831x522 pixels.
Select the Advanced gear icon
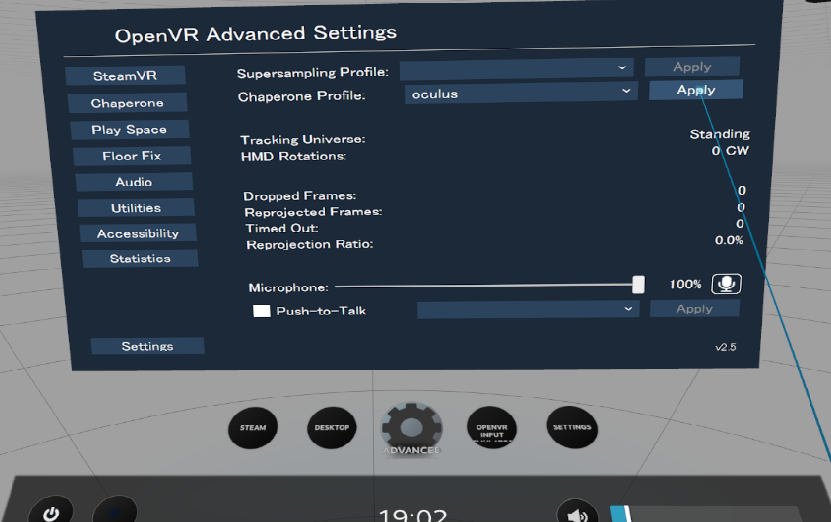point(411,428)
